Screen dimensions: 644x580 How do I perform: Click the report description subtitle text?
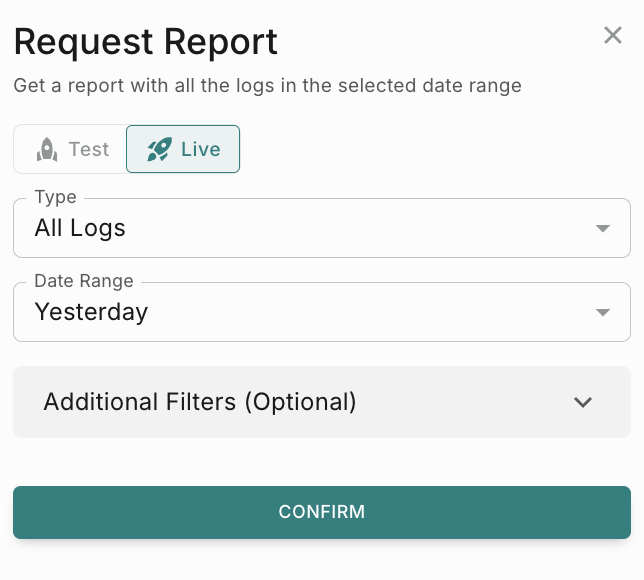point(267,86)
